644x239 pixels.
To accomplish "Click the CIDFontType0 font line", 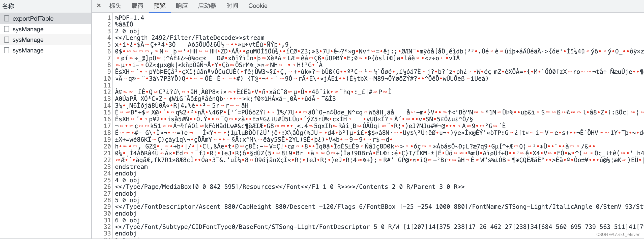I will pyautogui.click(x=379, y=227).
